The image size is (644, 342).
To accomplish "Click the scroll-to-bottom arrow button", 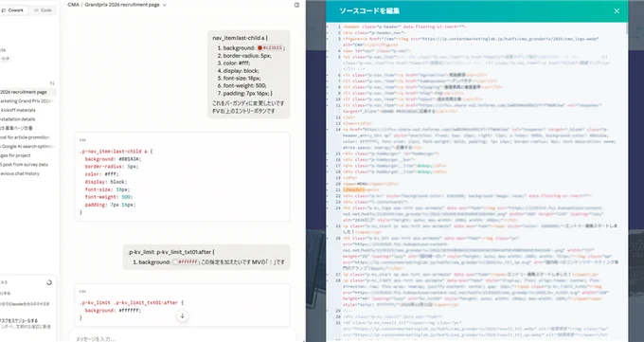I will 183,315.
